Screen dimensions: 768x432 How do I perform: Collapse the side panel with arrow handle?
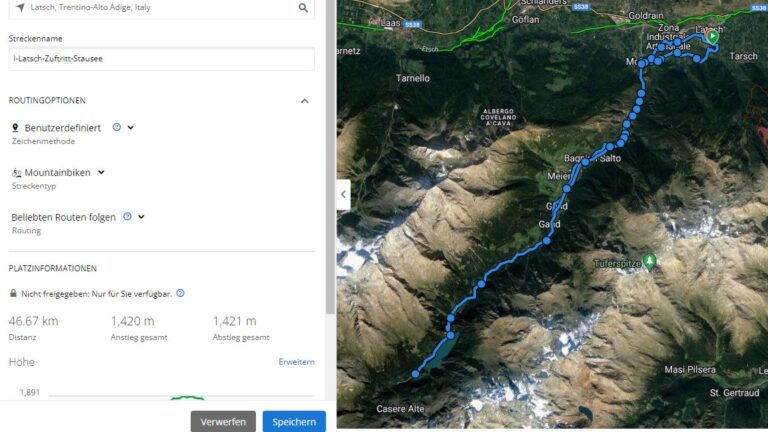343,194
